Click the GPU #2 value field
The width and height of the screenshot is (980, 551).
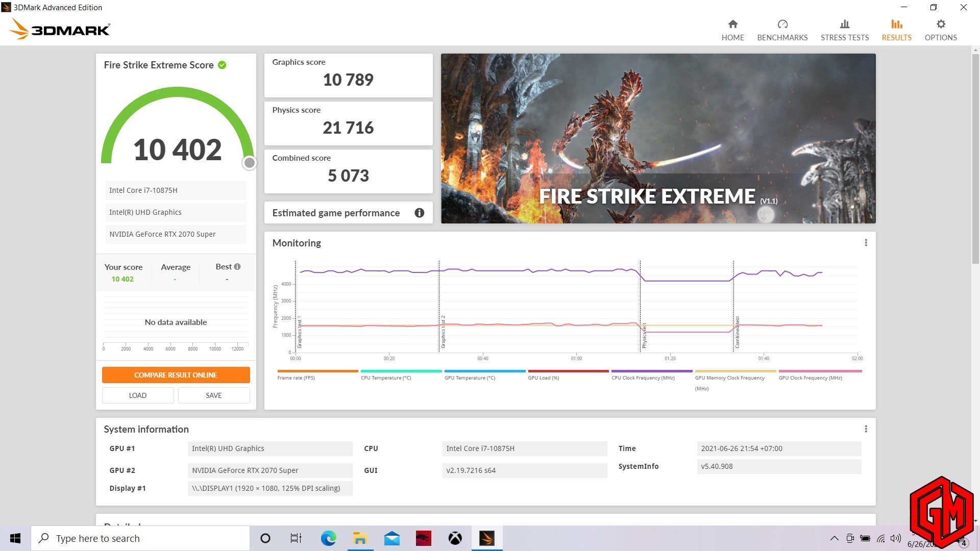click(270, 470)
